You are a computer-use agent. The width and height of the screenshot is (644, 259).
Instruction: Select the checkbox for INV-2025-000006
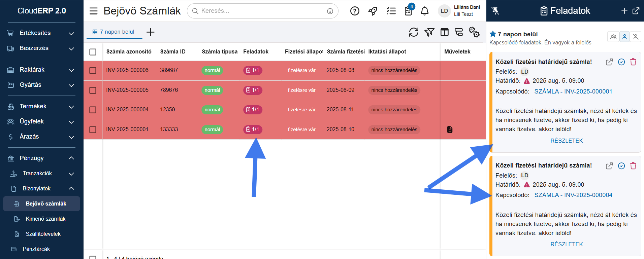93,70
